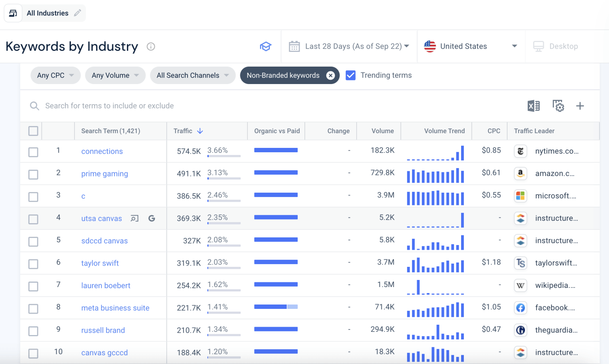Export the keywords table to Excel
Image resolution: width=609 pixels, height=364 pixels.
tap(533, 106)
